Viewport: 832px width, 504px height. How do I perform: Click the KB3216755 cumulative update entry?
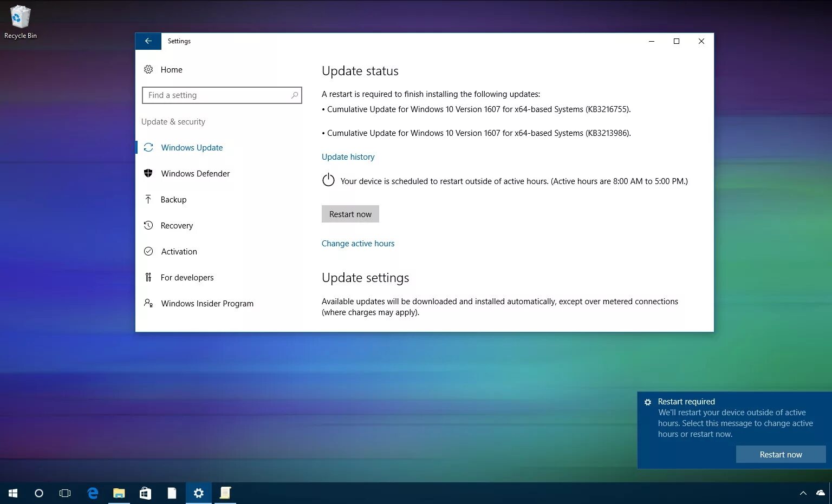click(x=477, y=109)
